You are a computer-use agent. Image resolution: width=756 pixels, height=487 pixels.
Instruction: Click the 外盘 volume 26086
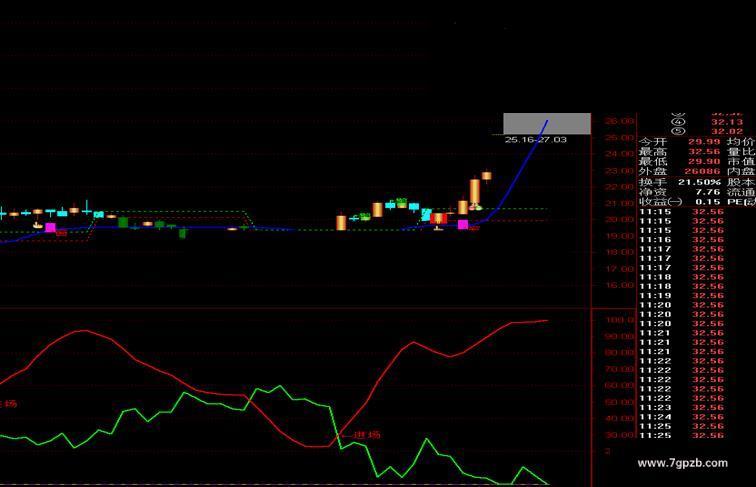pos(702,172)
